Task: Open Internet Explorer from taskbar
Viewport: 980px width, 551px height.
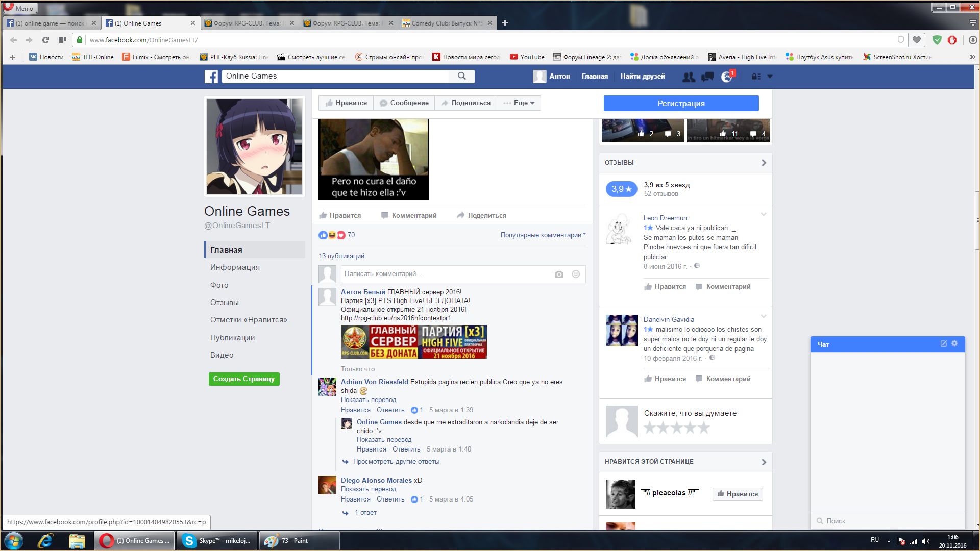Action: 45,541
